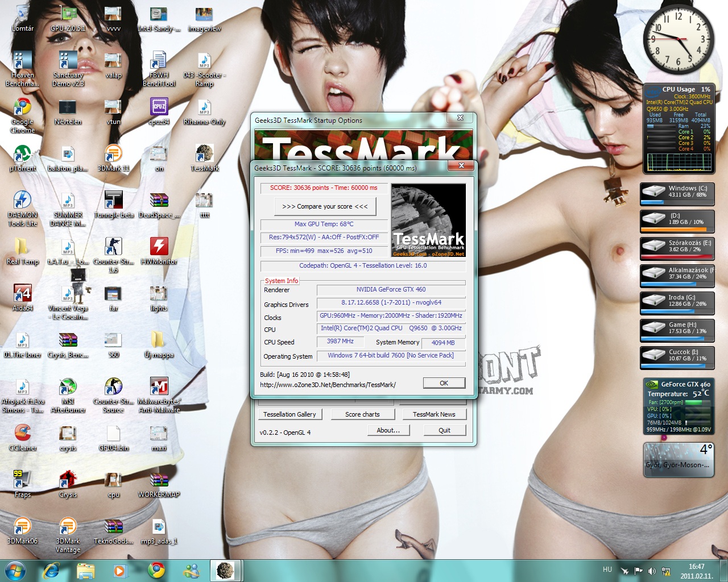Click volume icon in system tray
This screenshot has height=582, width=728.
(x=652, y=571)
